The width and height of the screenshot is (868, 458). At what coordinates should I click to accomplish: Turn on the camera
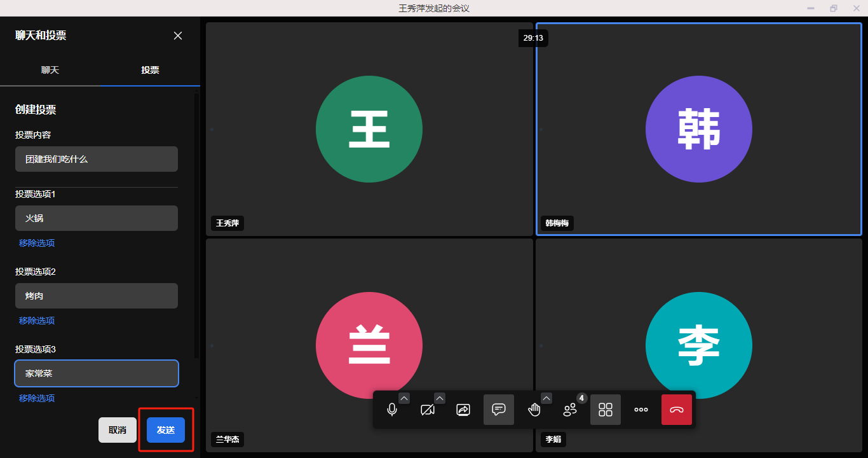(428, 410)
